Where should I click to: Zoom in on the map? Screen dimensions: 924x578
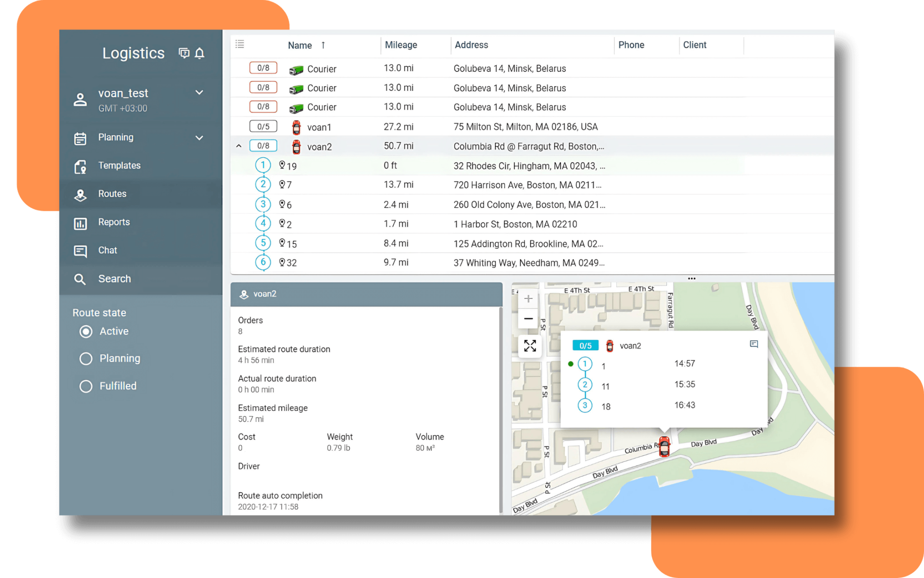pyautogui.click(x=528, y=299)
